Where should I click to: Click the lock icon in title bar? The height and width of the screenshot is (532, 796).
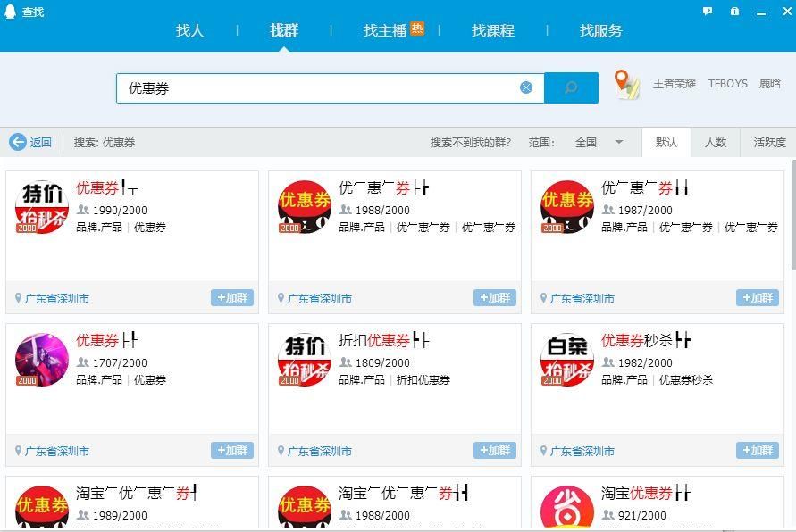[x=734, y=11]
